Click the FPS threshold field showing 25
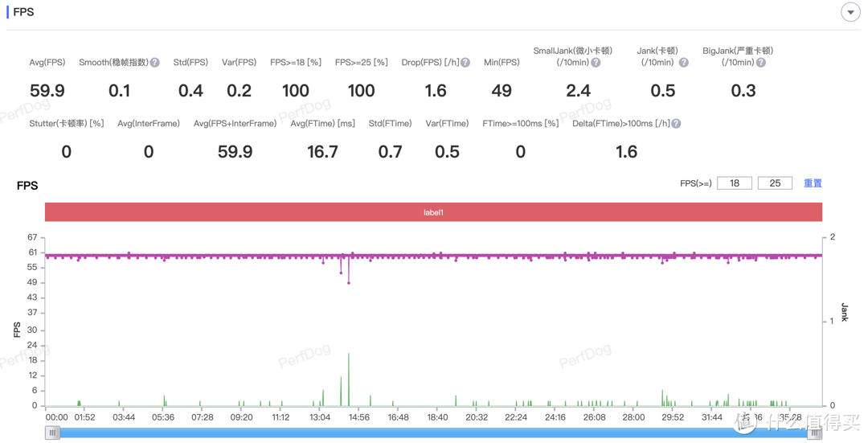 [x=775, y=183]
